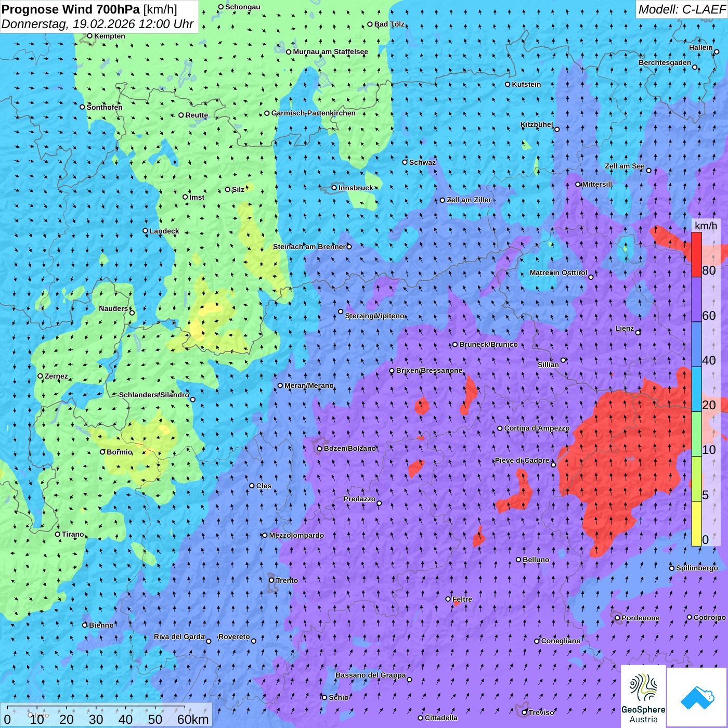Click the Mezzolombardo label

click(296, 535)
